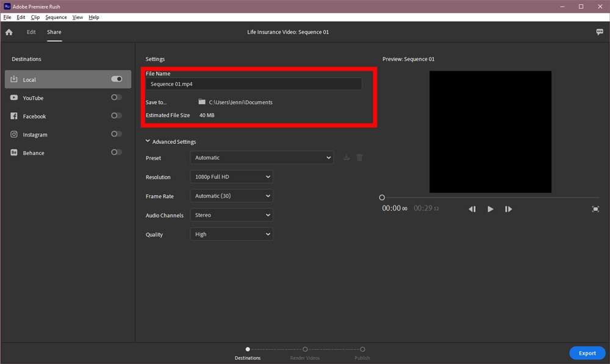Save the preset with the download icon
This screenshot has width=610, height=364.
(346, 157)
